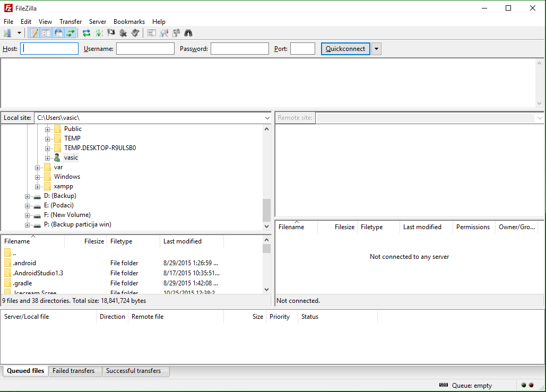The image size is (546, 392).
Task: Open the filename filters icon
Action: pos(152,33)
